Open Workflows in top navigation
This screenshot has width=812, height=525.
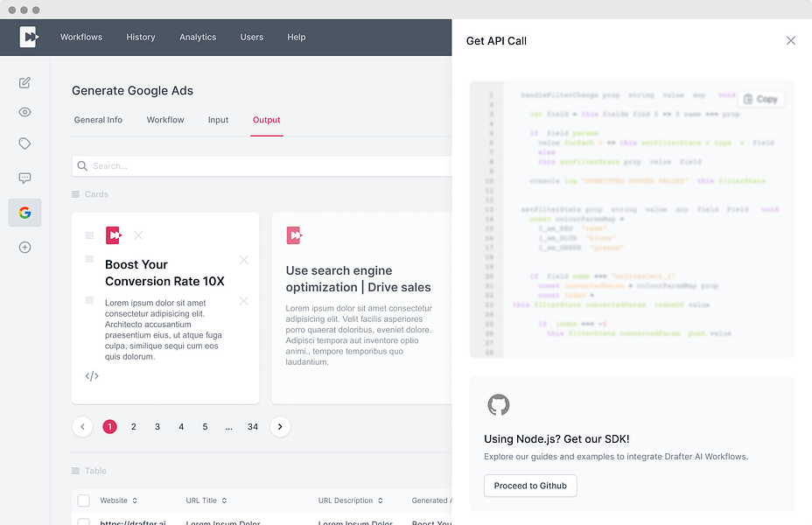[x=81, y=38]
